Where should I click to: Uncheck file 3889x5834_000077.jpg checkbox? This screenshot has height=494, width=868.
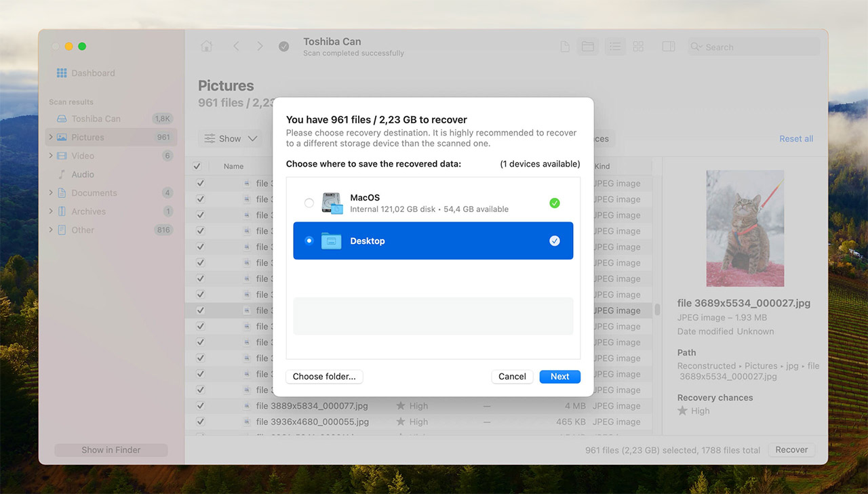200,406
